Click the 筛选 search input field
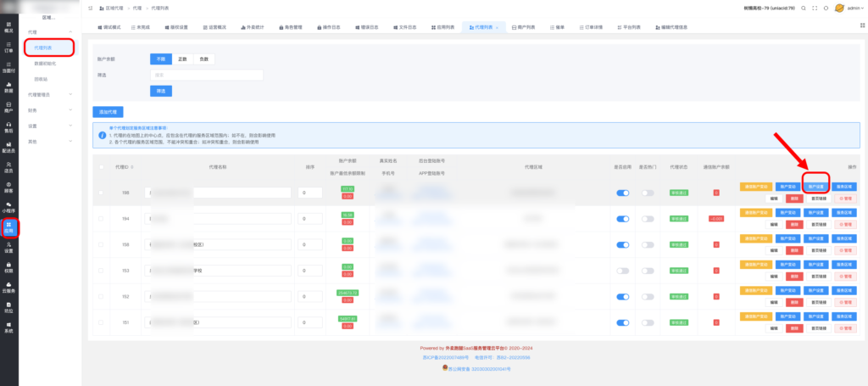 pyautogui.click(x=206, y=75)
